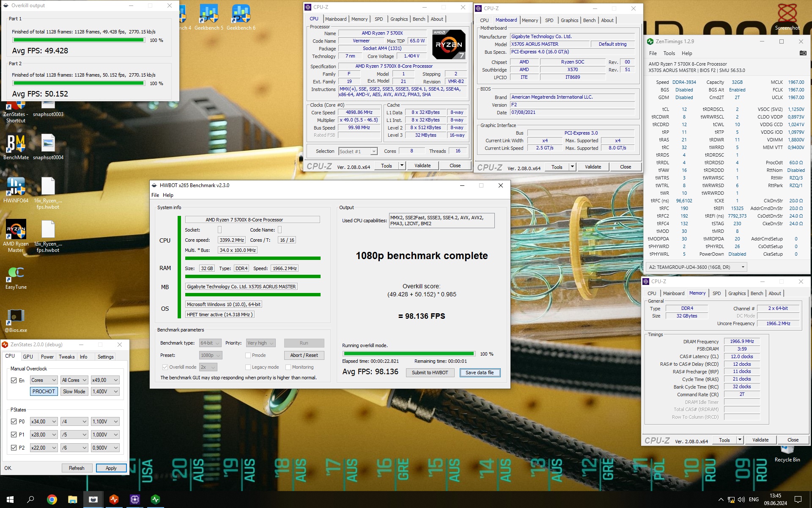Open the Bench tab in CPU-Z CPU window
This screenshot has height=508, width=812.
(x=419, y=19)
